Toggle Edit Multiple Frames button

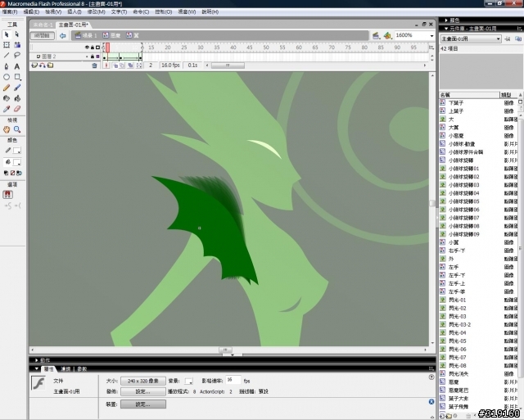coord(131,65)
